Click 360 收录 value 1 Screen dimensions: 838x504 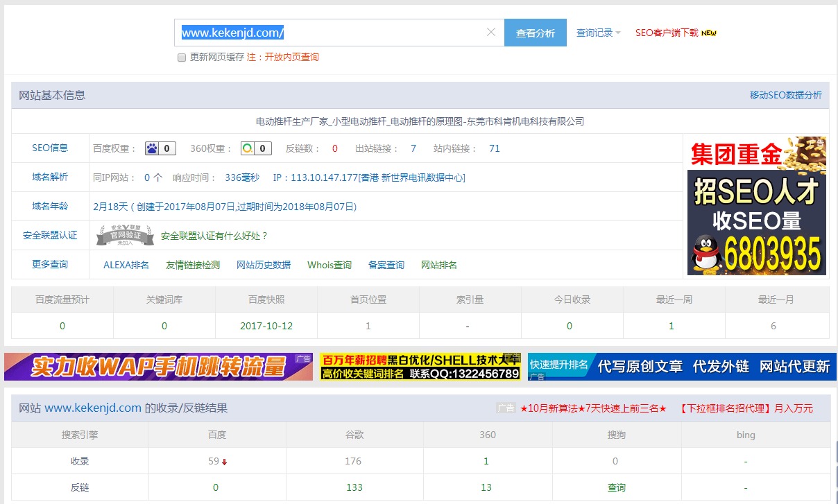[x=486, y=461]
